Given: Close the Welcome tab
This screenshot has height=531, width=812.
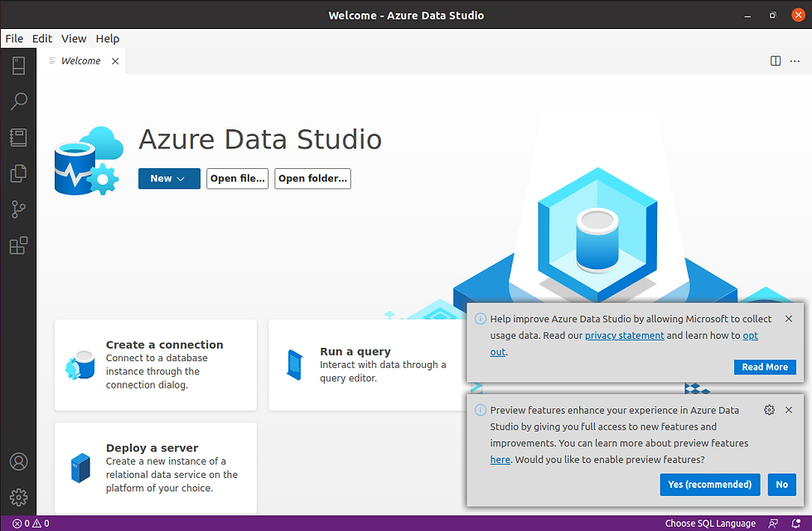Looking at the screenshot, I should [115, 61].
